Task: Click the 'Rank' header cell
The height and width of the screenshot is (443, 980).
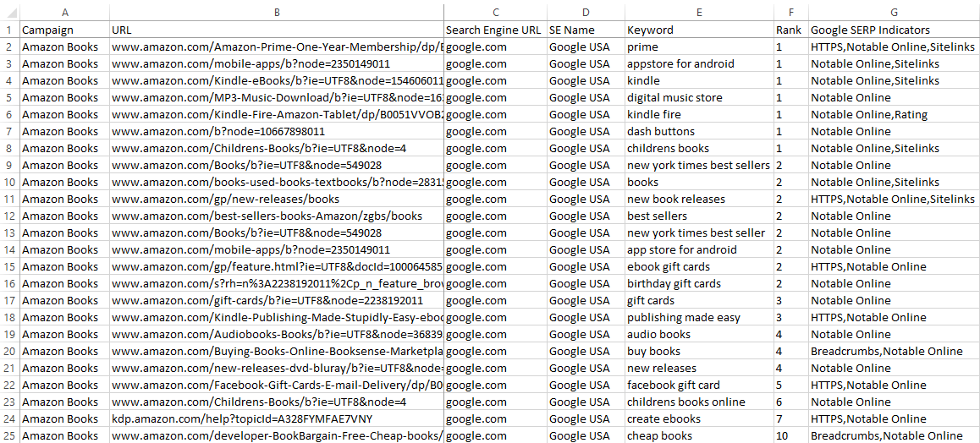Action: [x=790, y=30]
